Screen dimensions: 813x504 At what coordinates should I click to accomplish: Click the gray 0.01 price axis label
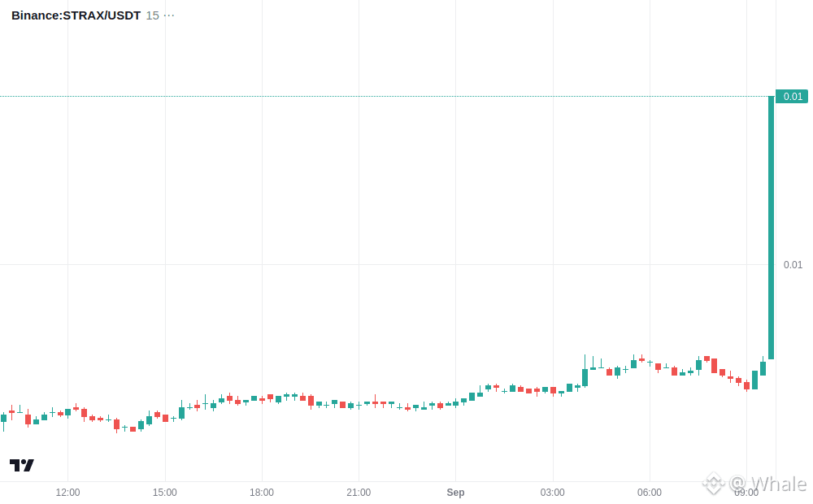(793, 265)
